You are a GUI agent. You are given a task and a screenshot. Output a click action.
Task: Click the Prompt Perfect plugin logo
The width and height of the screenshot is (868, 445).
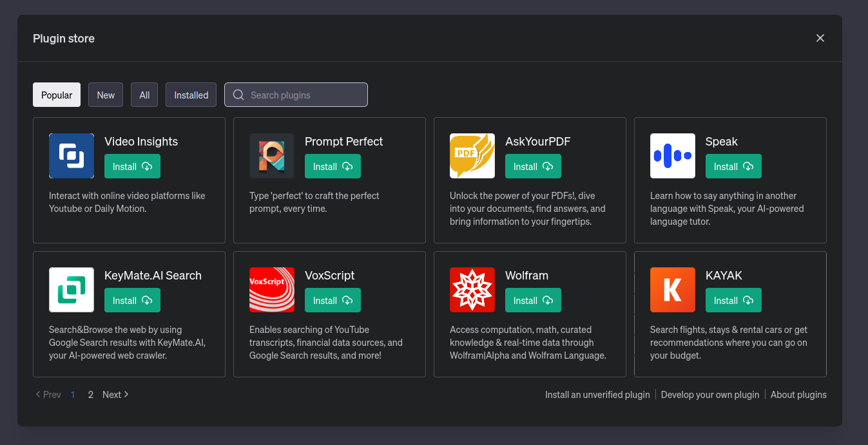[x=272, y=156]
